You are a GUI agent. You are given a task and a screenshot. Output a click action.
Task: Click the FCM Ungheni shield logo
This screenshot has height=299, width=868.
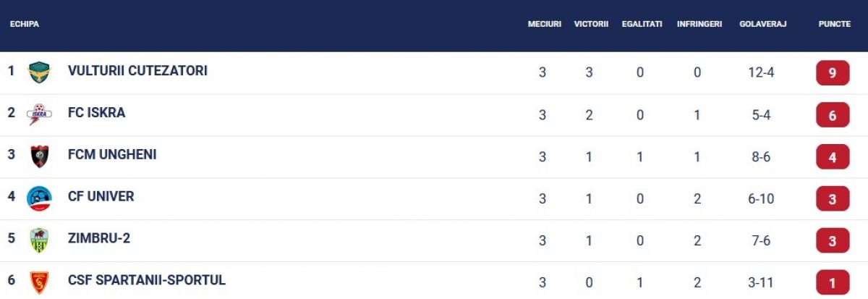39,156
